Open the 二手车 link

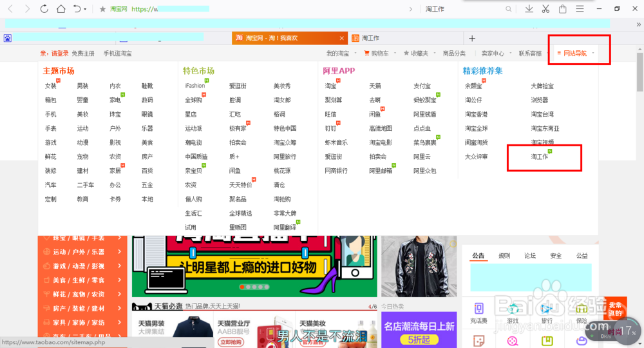(86, 185)
